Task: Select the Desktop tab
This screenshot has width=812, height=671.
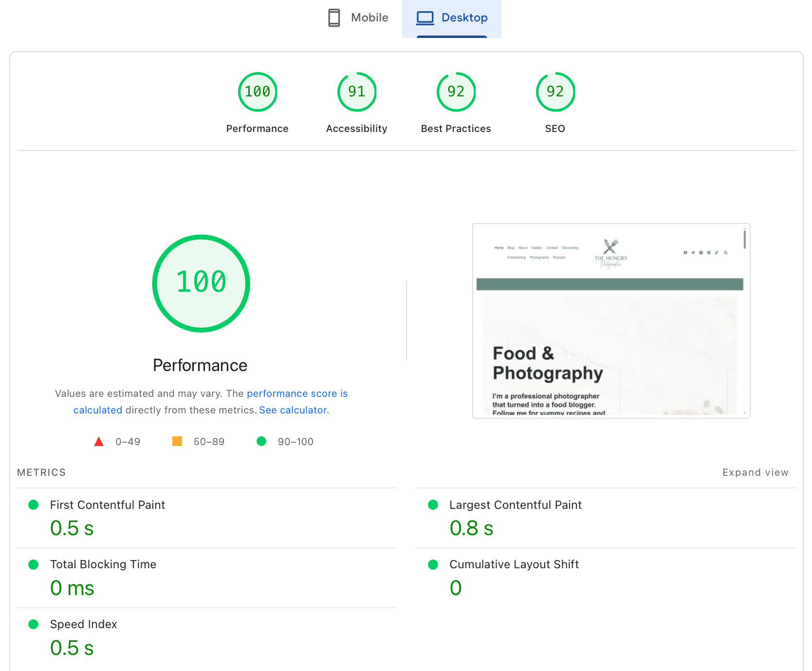Action: [452, 18]
